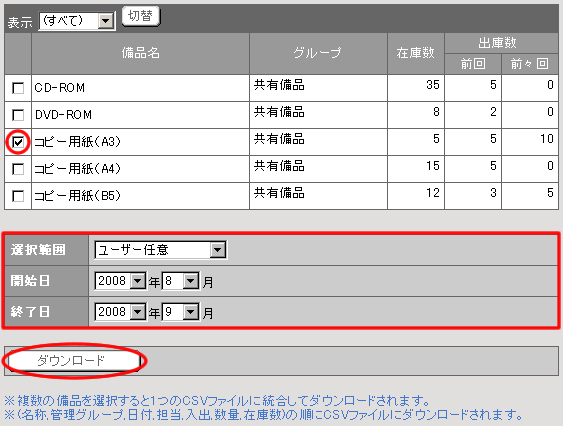Open the 開始日 month dropdown

pos(181,281)
